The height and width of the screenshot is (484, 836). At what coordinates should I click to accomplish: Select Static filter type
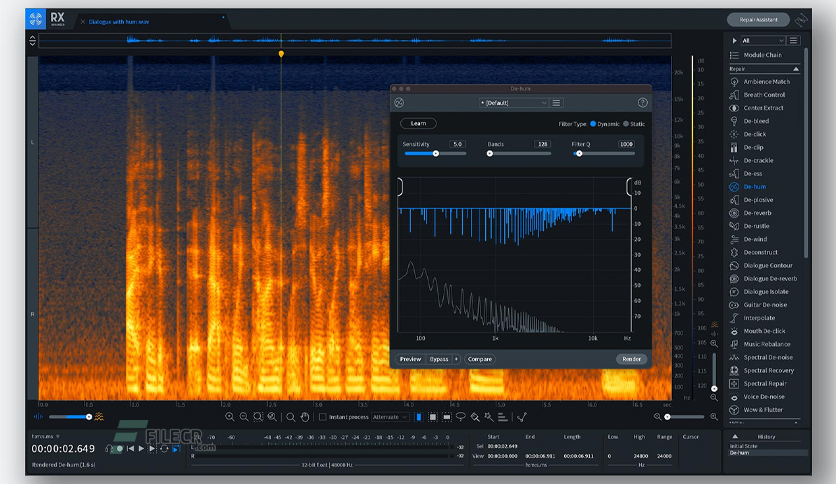click(634, 124)
